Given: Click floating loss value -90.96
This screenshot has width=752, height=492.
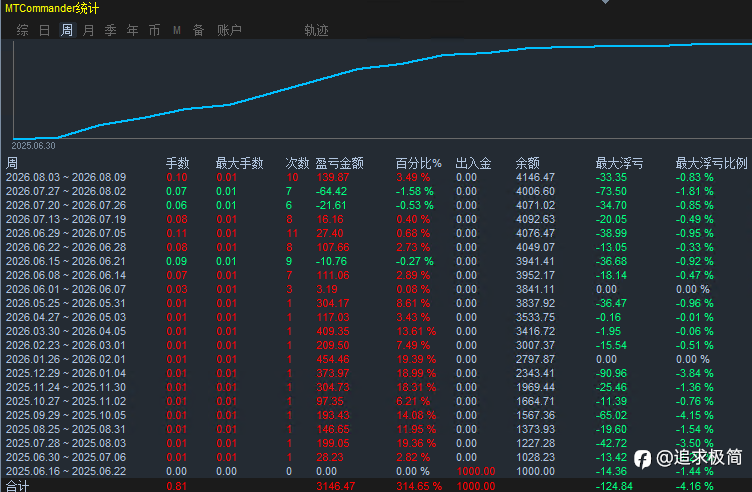Looking at the screenshot, I should [x=611, y=373].
